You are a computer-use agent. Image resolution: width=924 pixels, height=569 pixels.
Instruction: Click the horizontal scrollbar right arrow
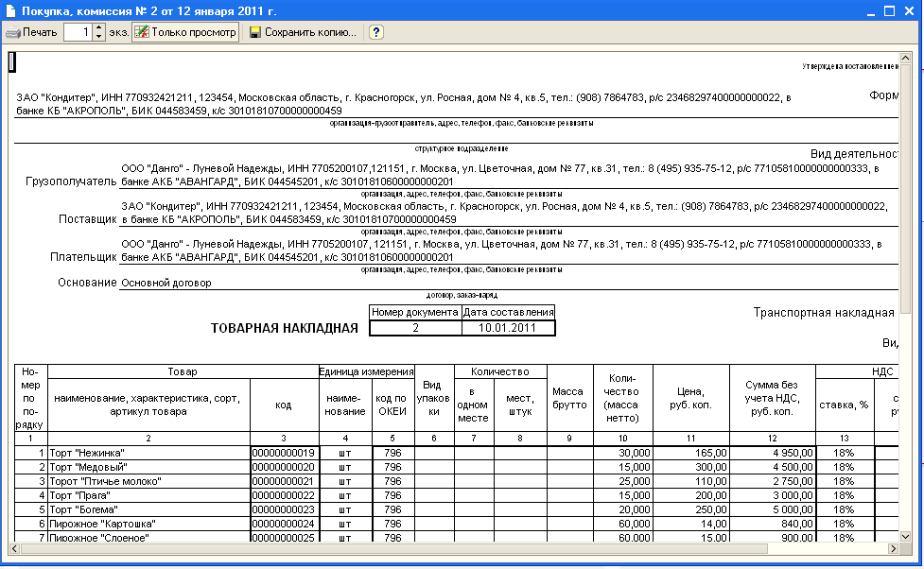(891, 549)
